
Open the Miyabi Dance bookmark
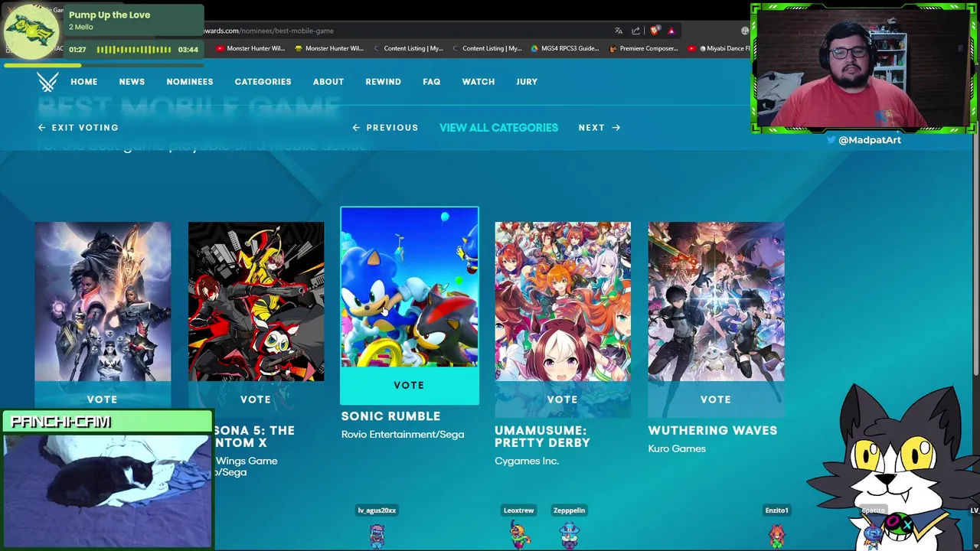point(719,48)
